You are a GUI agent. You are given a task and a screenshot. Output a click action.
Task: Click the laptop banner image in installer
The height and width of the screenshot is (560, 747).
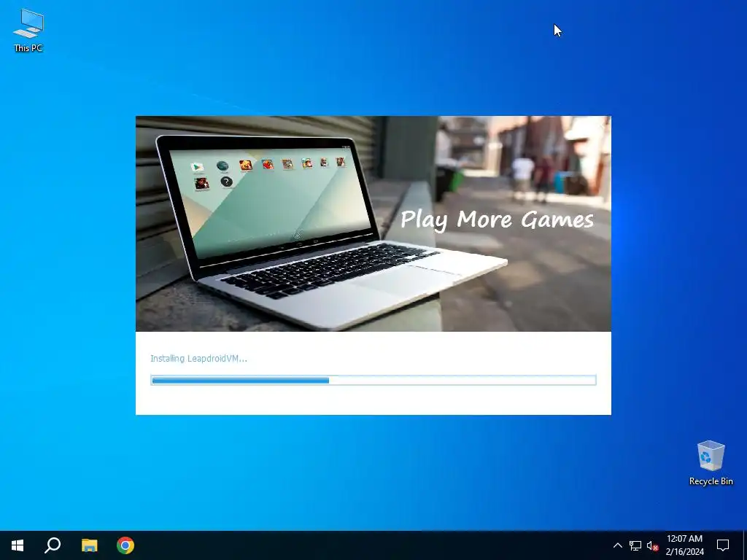tap(373, 224)
